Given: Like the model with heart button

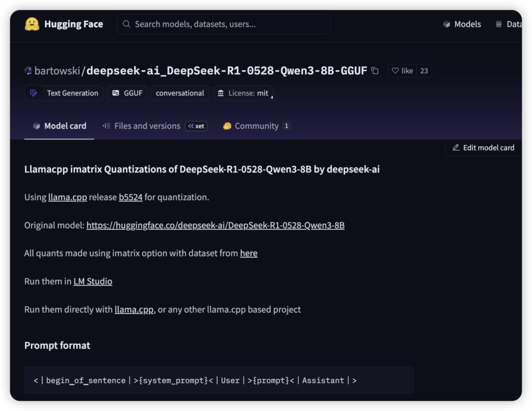Looking at the screenshot, I should [403, 71].
